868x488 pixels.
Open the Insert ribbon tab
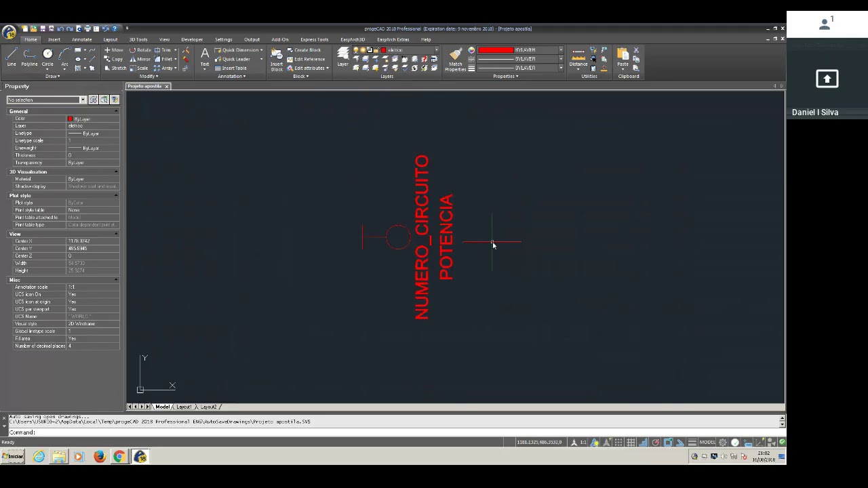[54, 39]
